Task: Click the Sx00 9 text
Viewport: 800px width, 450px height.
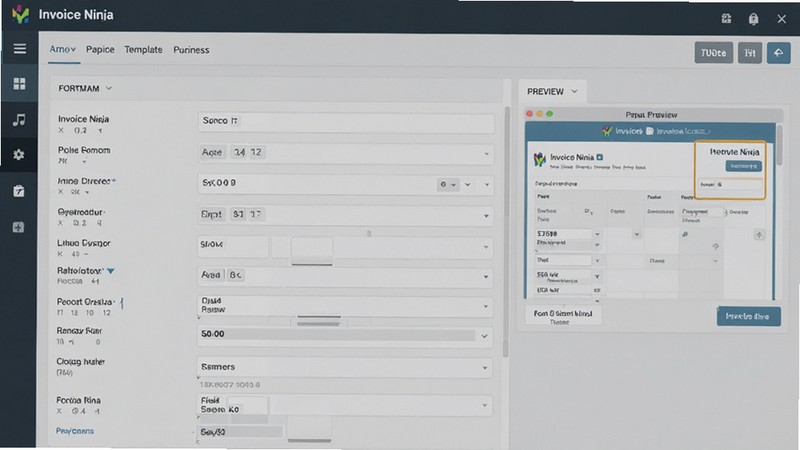Action: [x=219, y=183]
